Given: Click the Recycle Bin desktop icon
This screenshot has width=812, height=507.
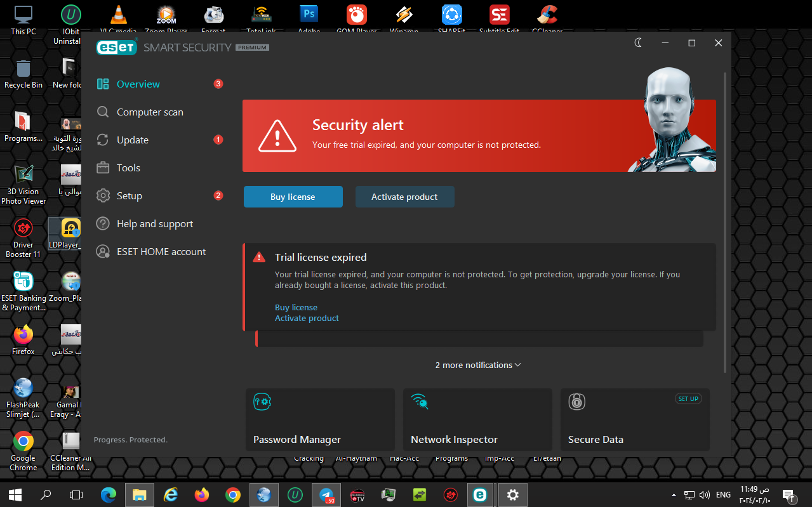Looking at the screenshot, I should (23, 74).
